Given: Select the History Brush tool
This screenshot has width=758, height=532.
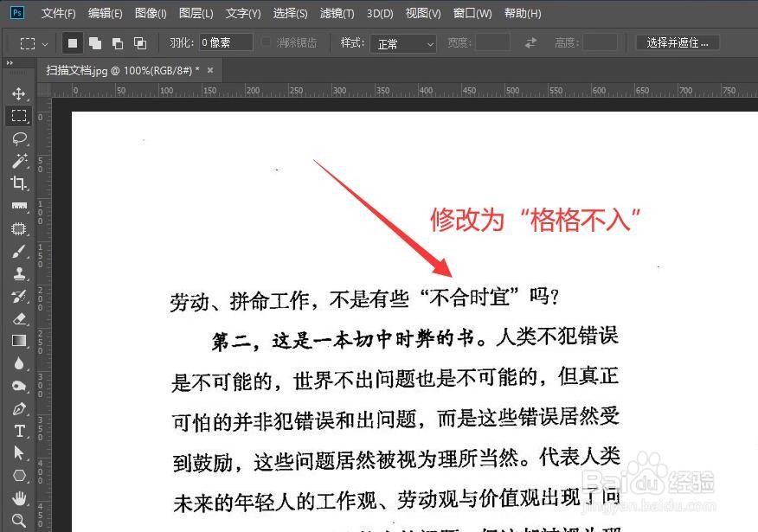Looking at the screenshot, I should tap(19, 296).
